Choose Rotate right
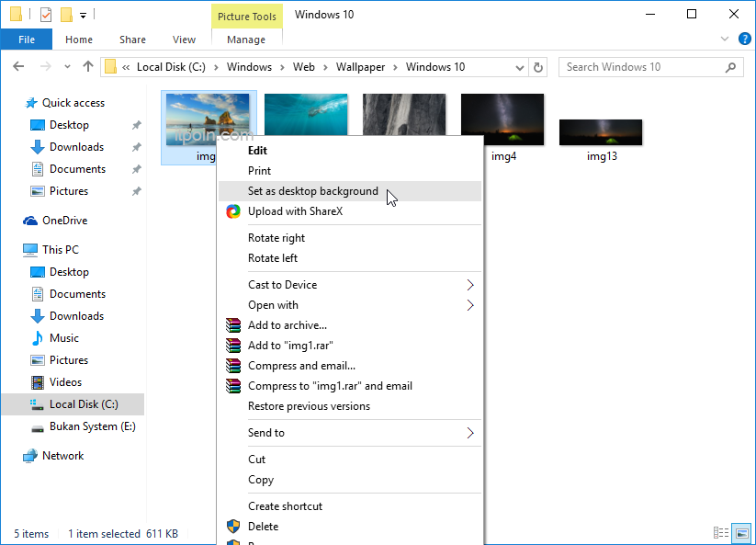The image size is (756, 545). pos(350,238)
